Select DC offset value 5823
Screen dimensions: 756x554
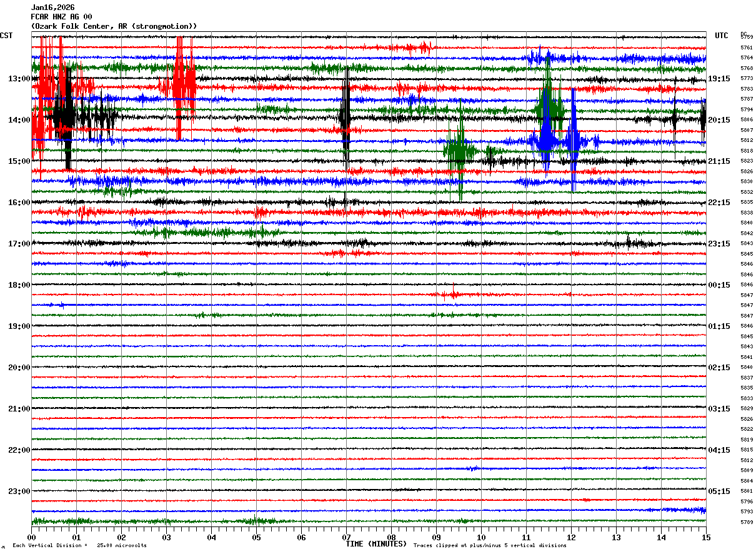click(x=747, y=161)
